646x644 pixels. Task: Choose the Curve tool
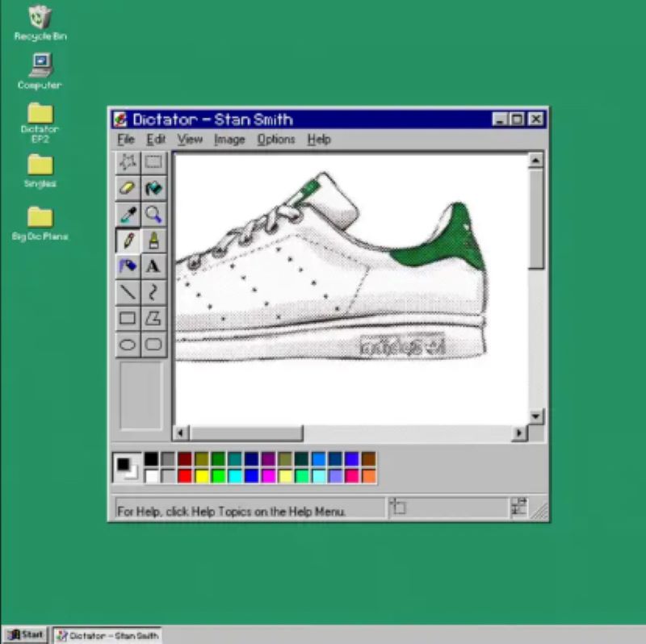153,291
